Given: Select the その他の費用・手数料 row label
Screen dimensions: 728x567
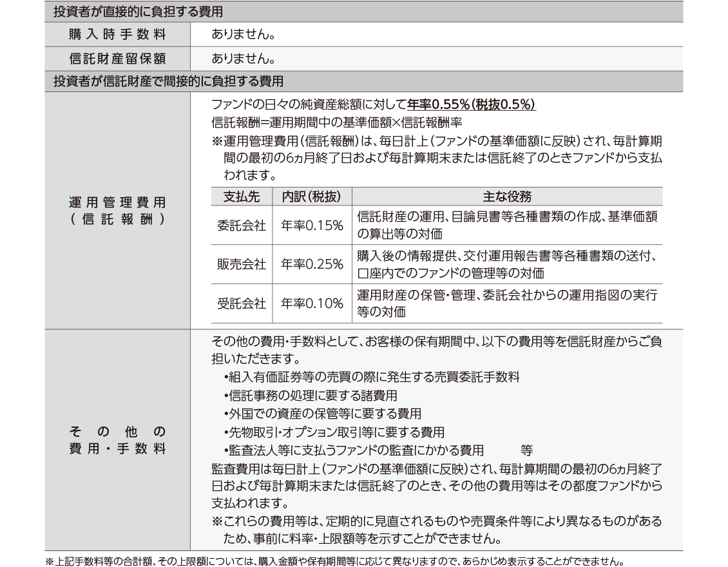Looking at the screenshot, I should point(117,439).
